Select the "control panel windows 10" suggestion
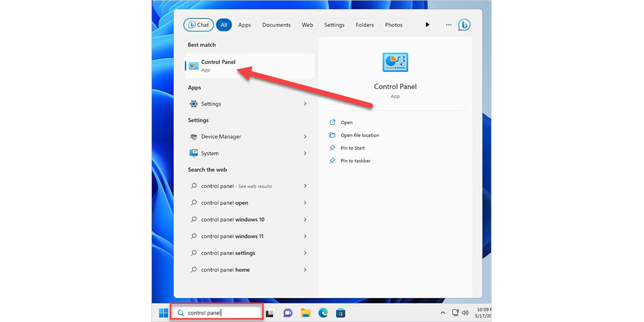Screen dimensions: 644x322 pos(250,219)
